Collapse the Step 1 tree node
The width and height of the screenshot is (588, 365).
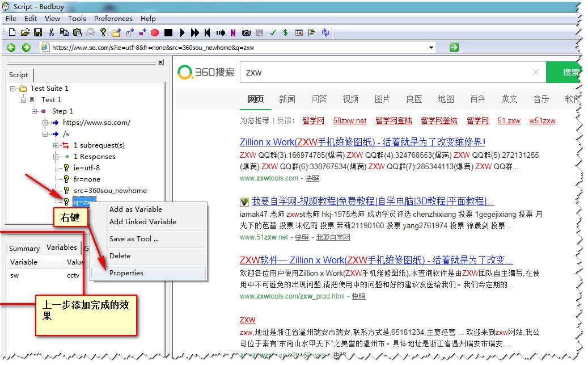(35, 111)
